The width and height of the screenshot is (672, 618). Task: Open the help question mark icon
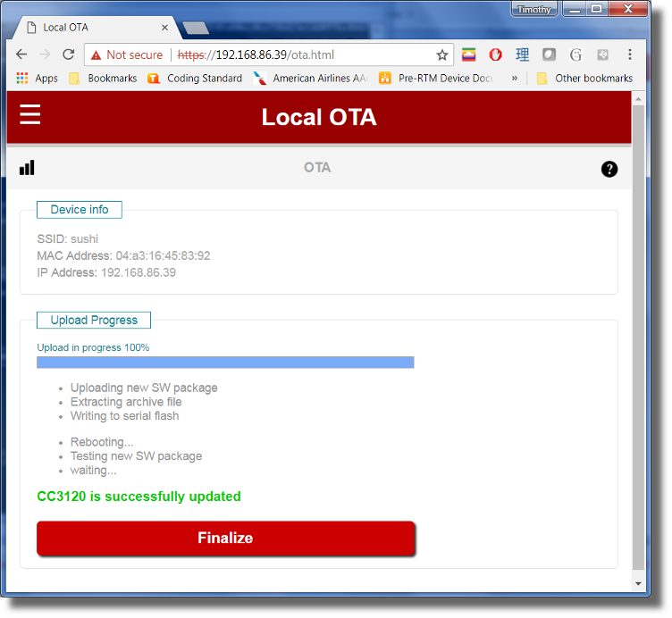pyautogui.click(x=609, y=169)
